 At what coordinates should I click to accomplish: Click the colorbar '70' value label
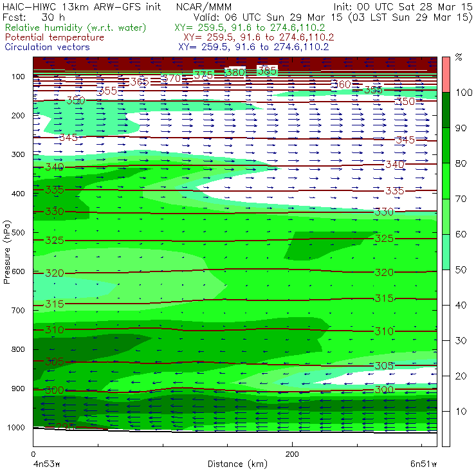pyautogui.click(x=461, y=199)
